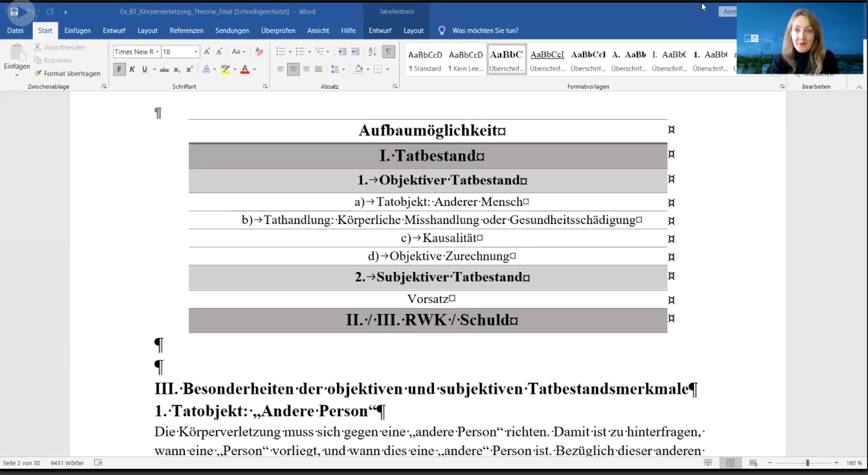The width and height of the screenshot is (868, 475).
Task: Increase indent icon
Action: click(355, 52)
